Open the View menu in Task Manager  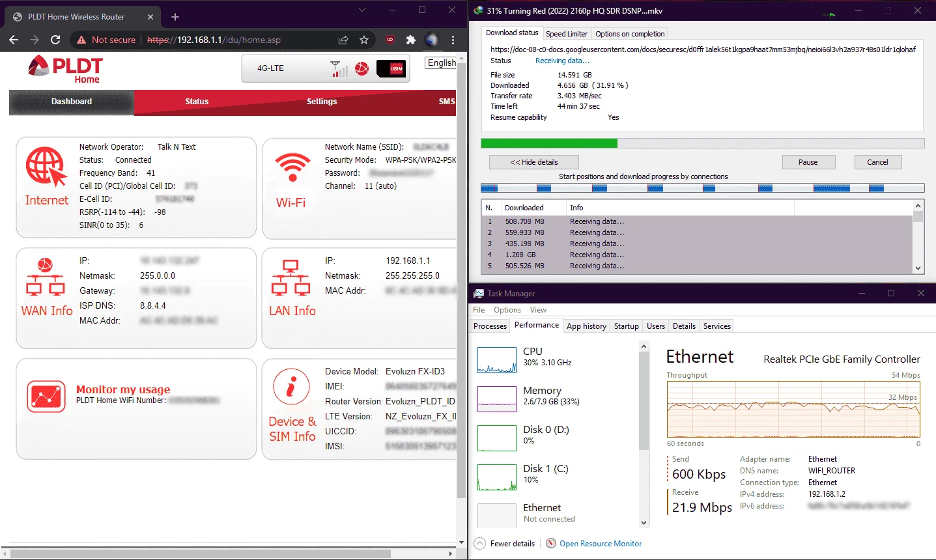point(538,310)
